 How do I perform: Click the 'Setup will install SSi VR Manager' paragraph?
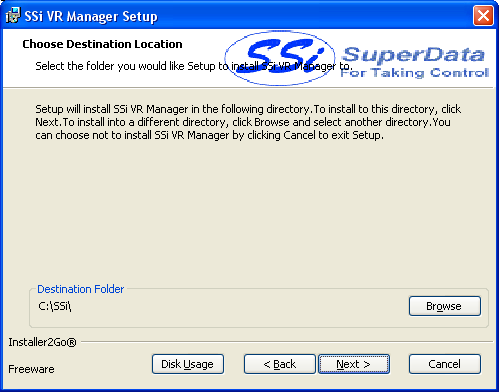click(248, 122)
